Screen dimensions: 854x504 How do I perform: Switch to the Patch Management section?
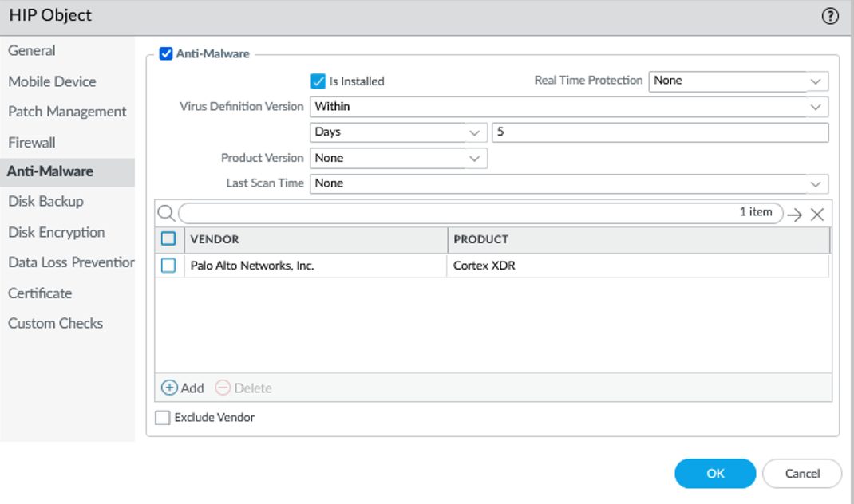pyautogui.click(x=67, y=111)
